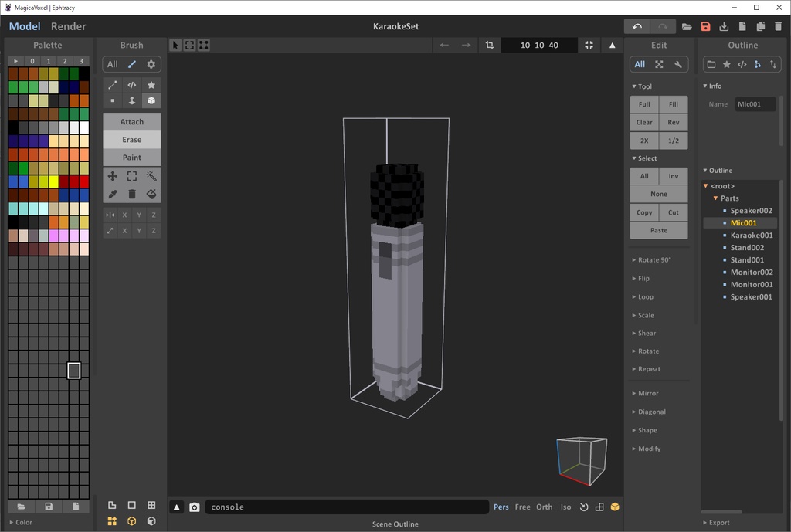This screenshot has height=532, width=791.
Task: Click the Clear button in the Tool section
Action: coord(644,122)
